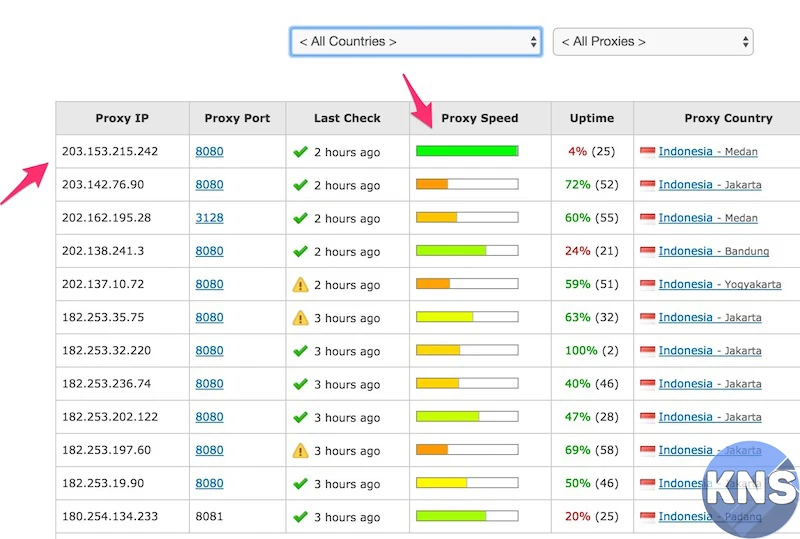Open the All Countries dropdown
This screenshot has height=539, width=800.
(x=416, y=41)
